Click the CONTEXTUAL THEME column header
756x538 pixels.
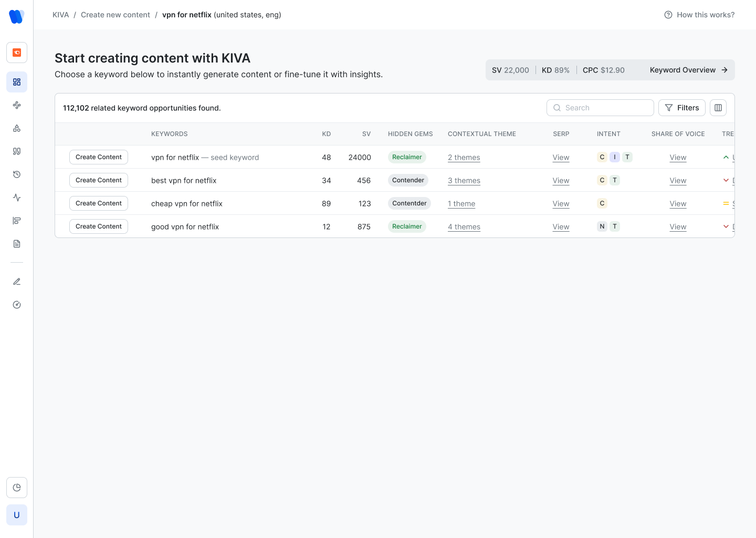tap(482, 134)
